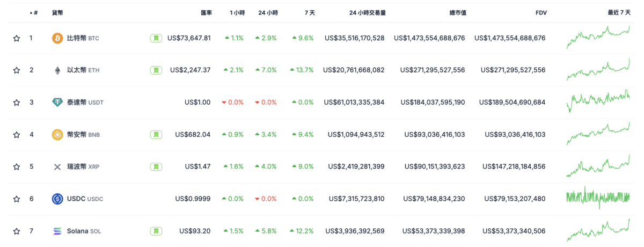This screenshot has width=644, height=247.
Task: Click the Tether USDT coin logo
Action: click(57, 103)
